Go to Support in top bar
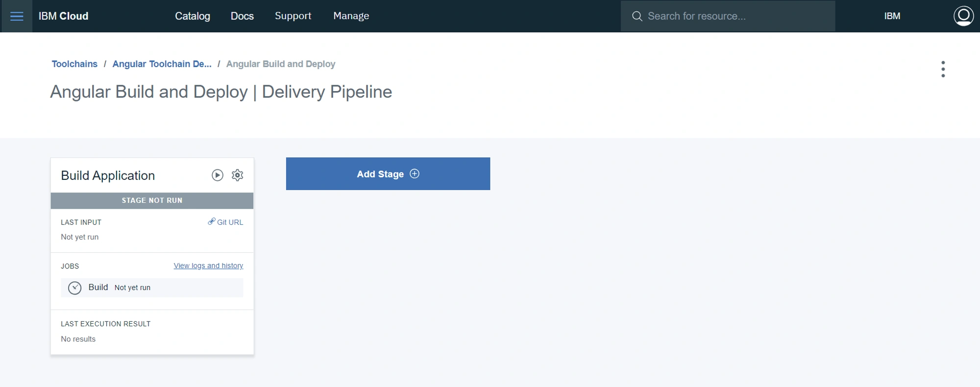Image resolution: width=980 pixels, height=387 pixels. pyautogui.click(x=293, y=16)
